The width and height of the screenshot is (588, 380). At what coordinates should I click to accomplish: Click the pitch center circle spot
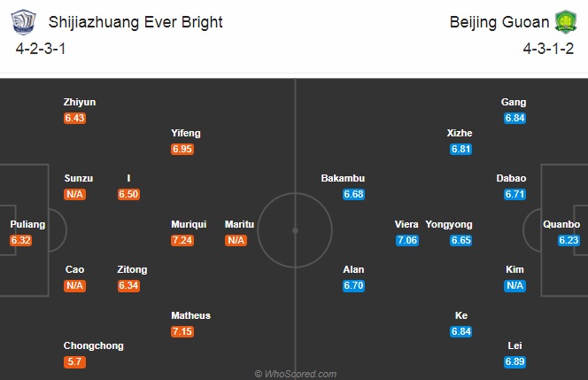[x=294, y=229]
